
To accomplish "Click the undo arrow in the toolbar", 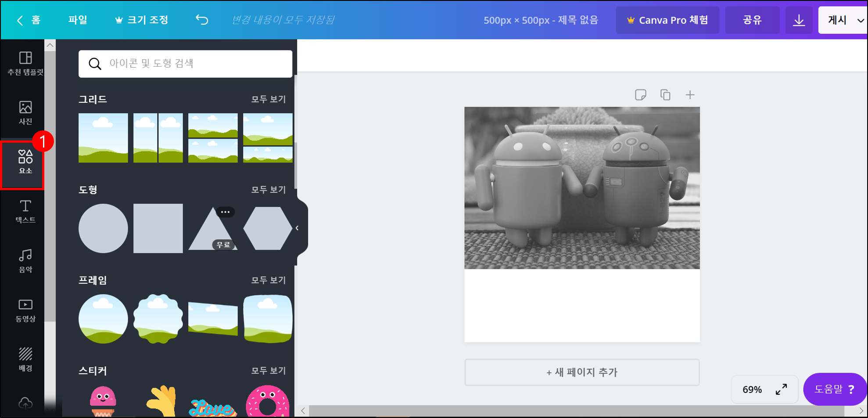I will coord(201,19).
